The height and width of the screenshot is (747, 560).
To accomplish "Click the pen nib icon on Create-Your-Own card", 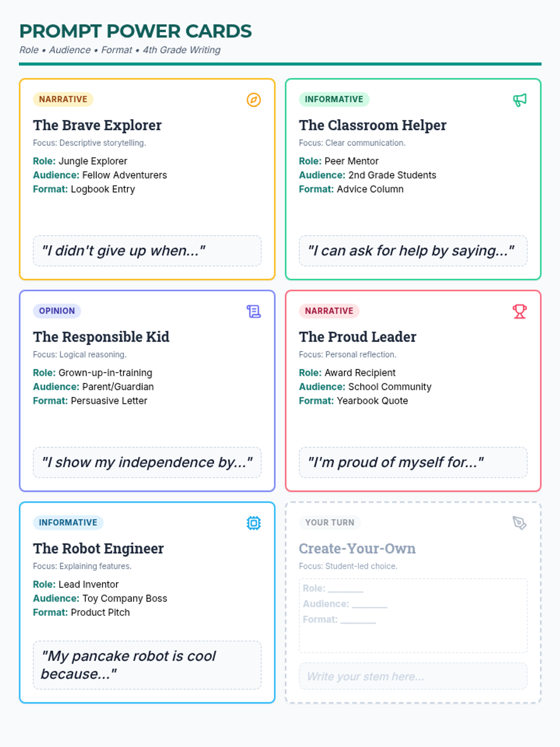I will click(x=520, y=523).
